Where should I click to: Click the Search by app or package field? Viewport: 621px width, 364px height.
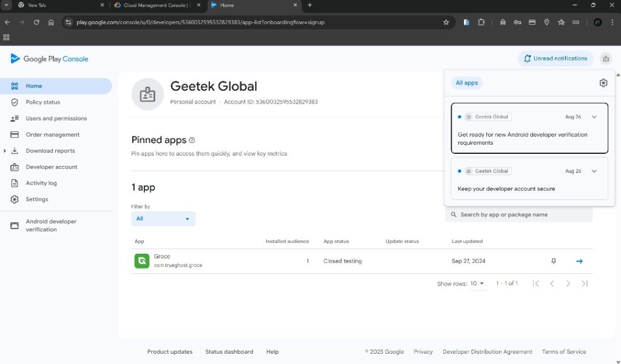click(x=519, y=214)
